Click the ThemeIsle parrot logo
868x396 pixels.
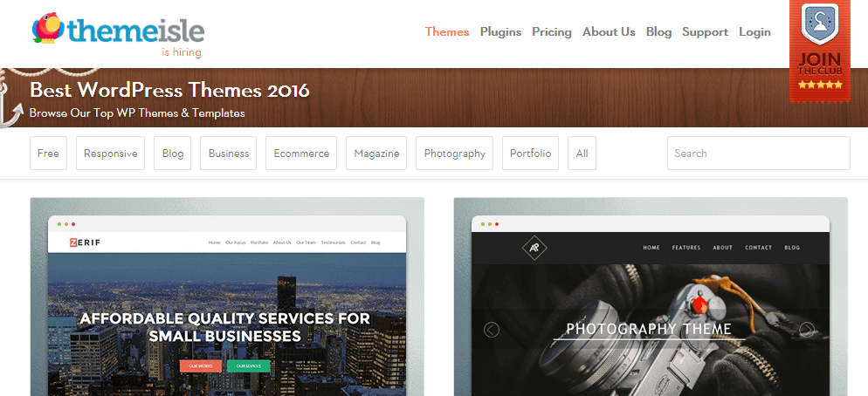click(118, 29)
